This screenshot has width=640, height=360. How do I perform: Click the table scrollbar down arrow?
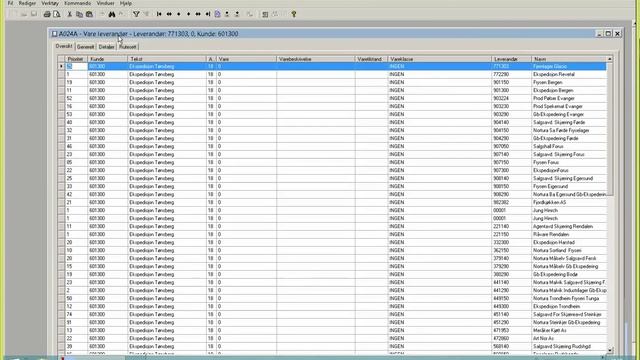click(610, 350)
